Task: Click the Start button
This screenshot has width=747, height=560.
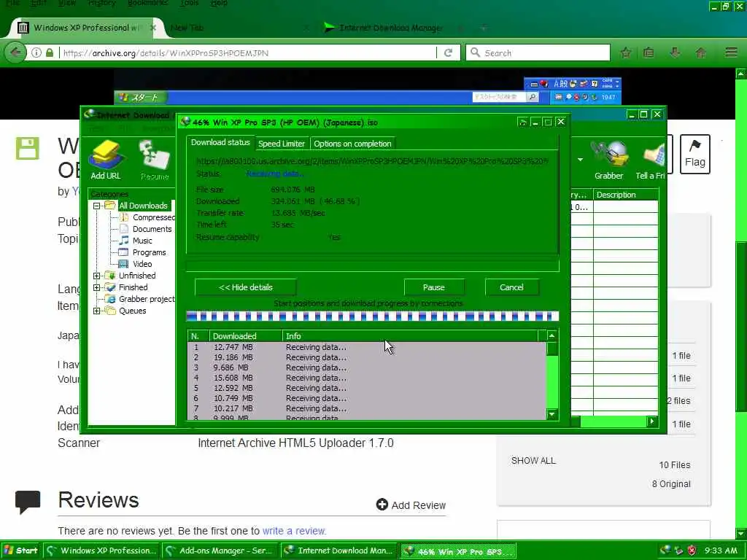Action: (x=21, y=551)
